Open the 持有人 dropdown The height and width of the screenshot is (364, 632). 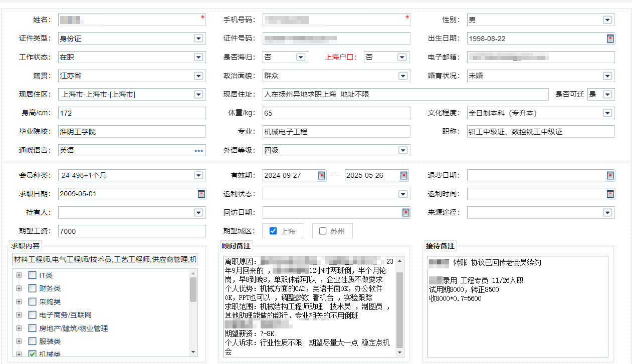pyautogui.click(x=198, y=212)
